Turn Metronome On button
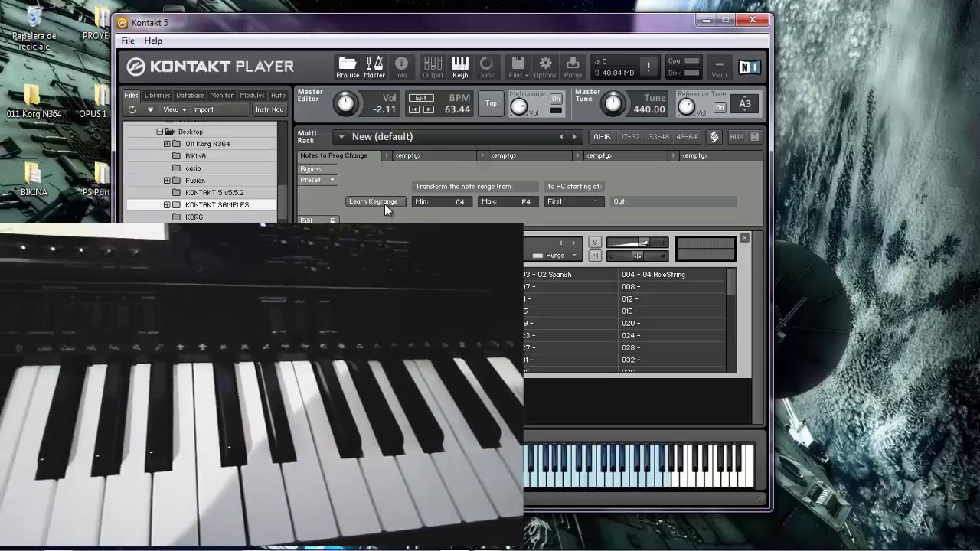Viewport: 980px width, 551px height. pos(556,99)
